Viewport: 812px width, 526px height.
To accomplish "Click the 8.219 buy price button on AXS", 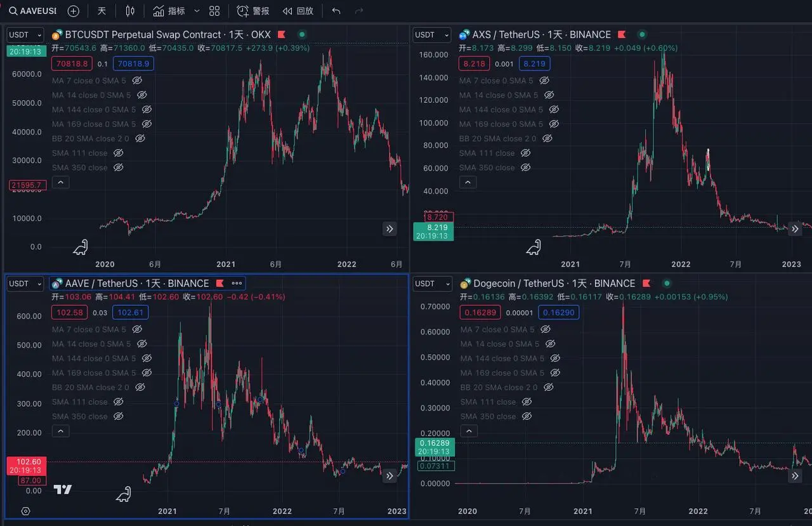I will pyautogui.click(x=534, y=63).
